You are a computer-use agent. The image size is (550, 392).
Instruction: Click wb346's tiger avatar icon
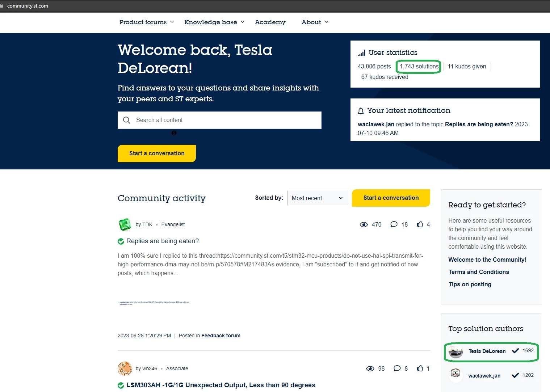[125, 368]
